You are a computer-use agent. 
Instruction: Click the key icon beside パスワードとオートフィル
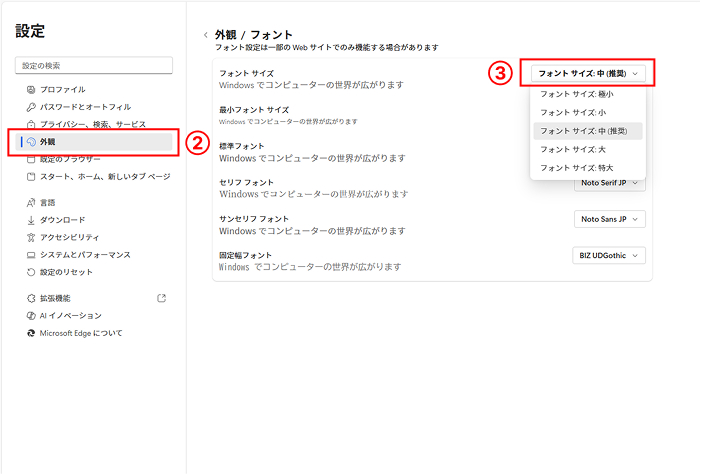click(x=31, y=107)
